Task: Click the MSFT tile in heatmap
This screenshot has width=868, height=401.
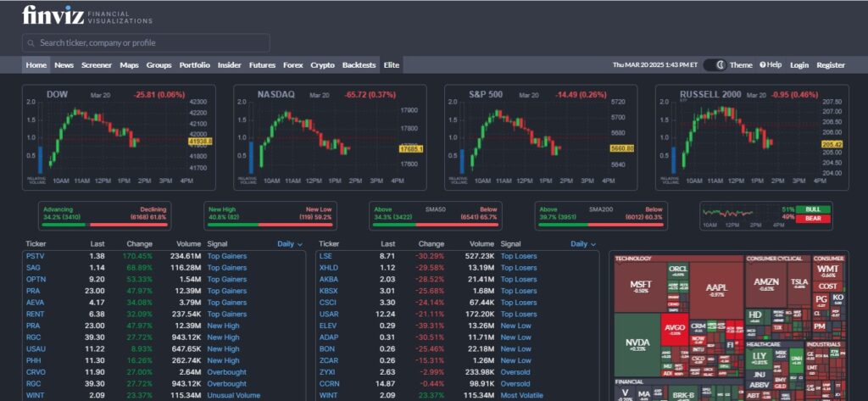Action: (640, 287)
